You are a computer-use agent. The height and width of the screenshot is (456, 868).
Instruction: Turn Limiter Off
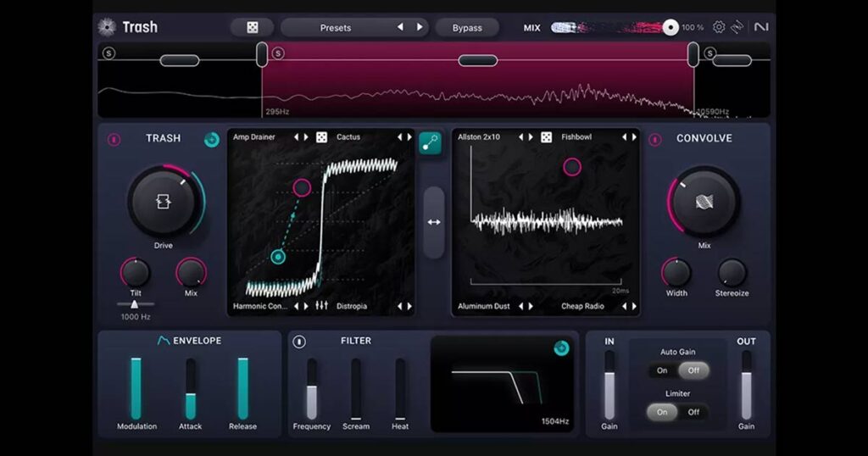tap(693, 412)
